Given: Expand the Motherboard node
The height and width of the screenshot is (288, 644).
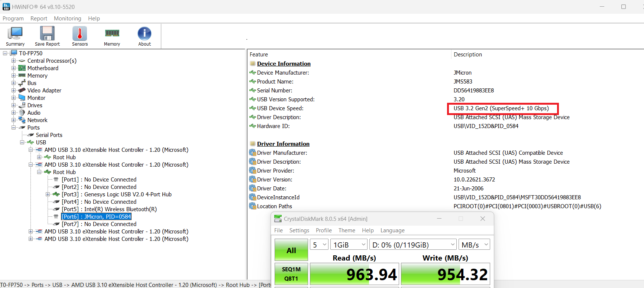Looking at the screenshot, I should [x=14, y=68].
